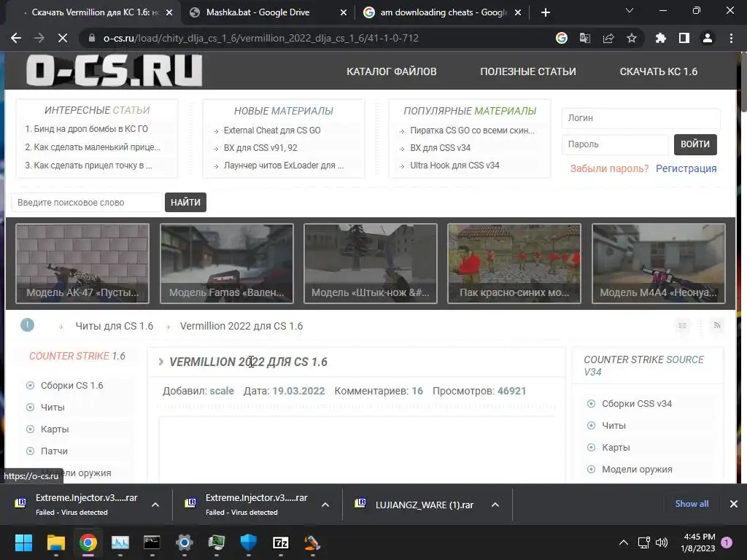The width and height of the screenshot is (747, 560).
Task: Open Лаунчер читов ExLoader link
Action: click(x=284, y=166)
